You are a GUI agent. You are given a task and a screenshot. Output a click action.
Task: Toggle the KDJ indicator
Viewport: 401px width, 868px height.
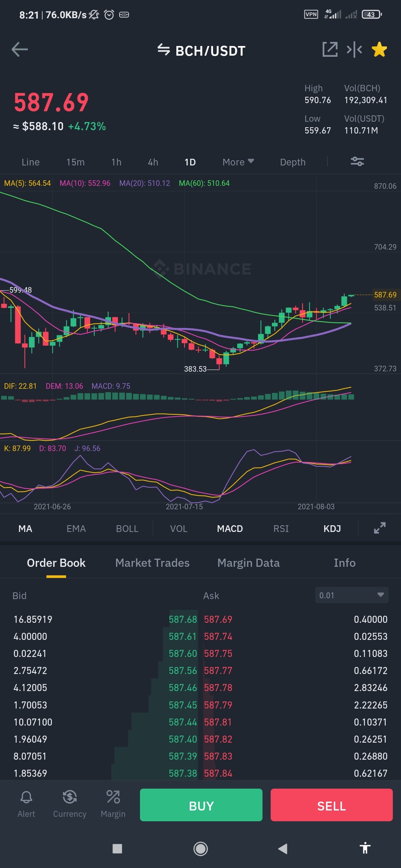coord(332,529)
